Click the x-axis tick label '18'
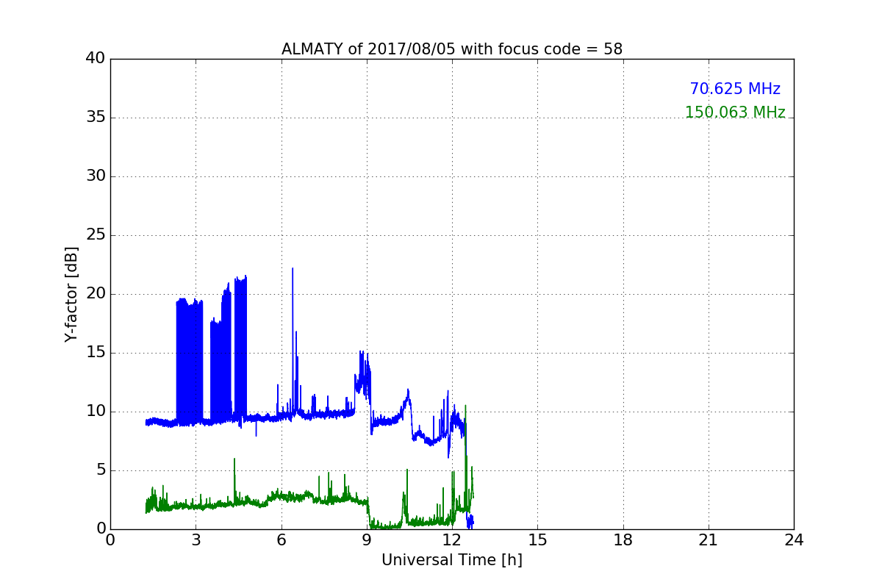Viewport: 882px width, 588px height. (623, 540)
